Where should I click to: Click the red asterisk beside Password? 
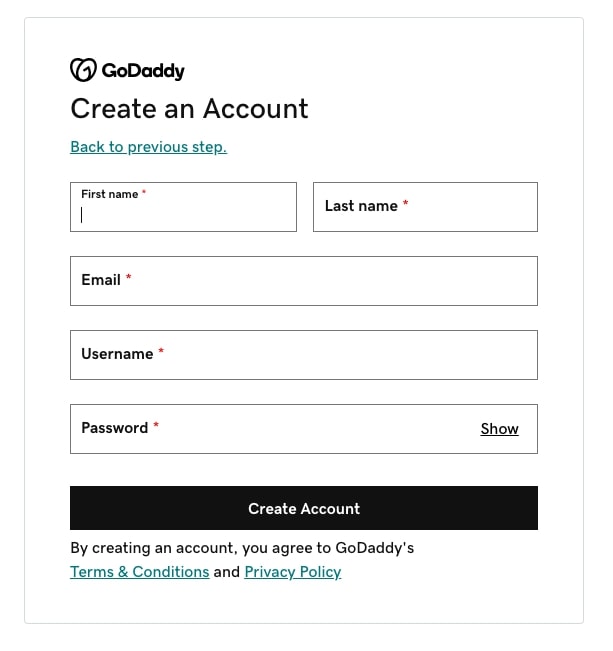click(x=156, y=425)
